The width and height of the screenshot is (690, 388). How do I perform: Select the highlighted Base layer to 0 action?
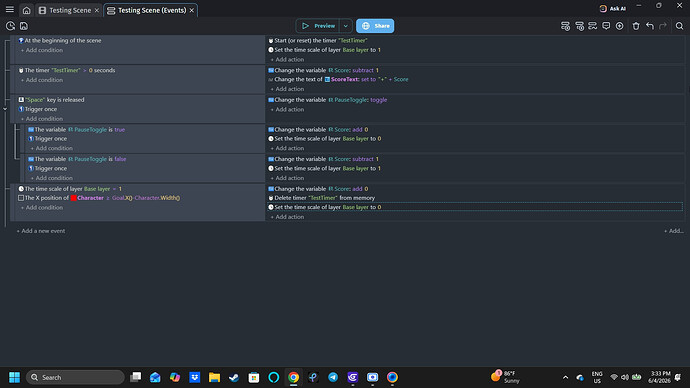(475, 207)
